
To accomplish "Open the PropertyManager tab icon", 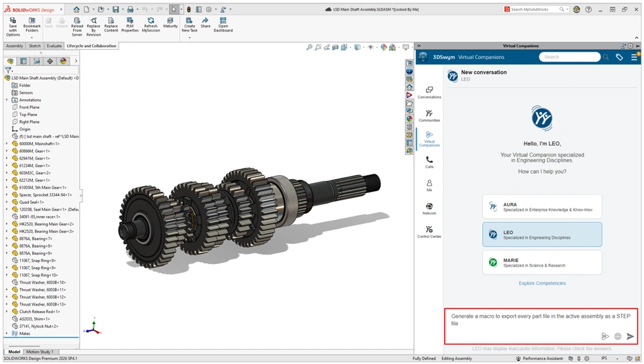I will click(x=23, y=61).
